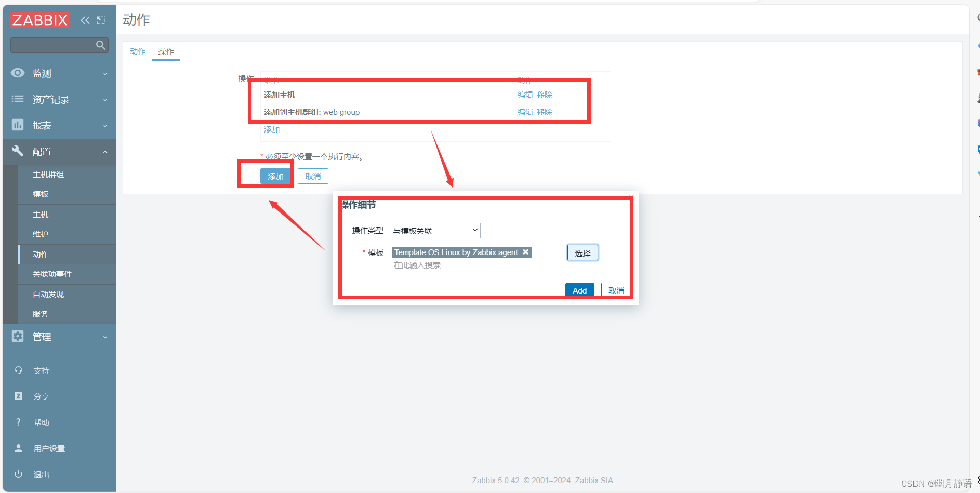Click the power icon for 退出
This screenshot has height=493, width=980.
click(18, 474)
